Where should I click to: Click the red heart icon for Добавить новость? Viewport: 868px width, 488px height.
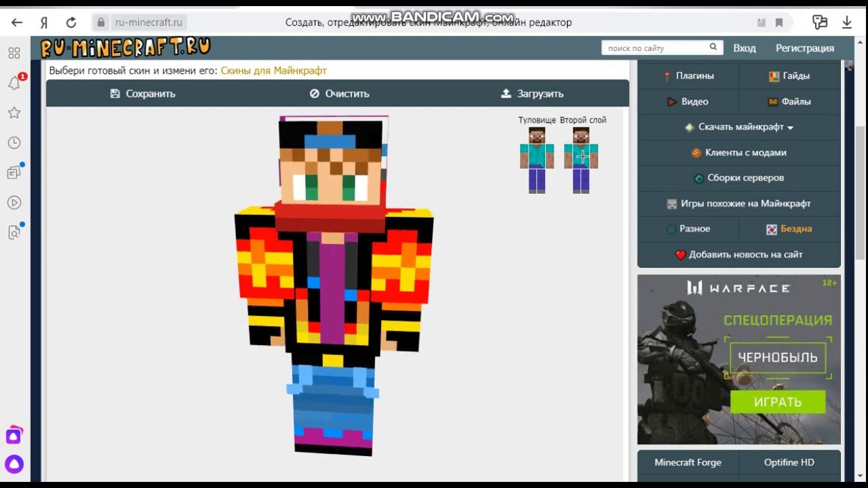[681, 255]
